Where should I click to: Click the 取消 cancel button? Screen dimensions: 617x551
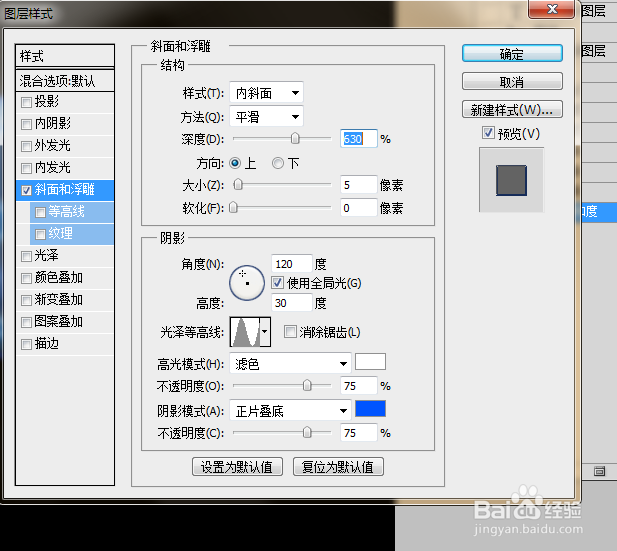point(512,81)
